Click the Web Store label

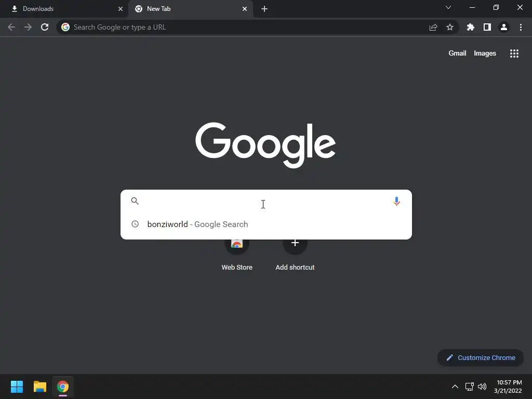pos(237,268)
